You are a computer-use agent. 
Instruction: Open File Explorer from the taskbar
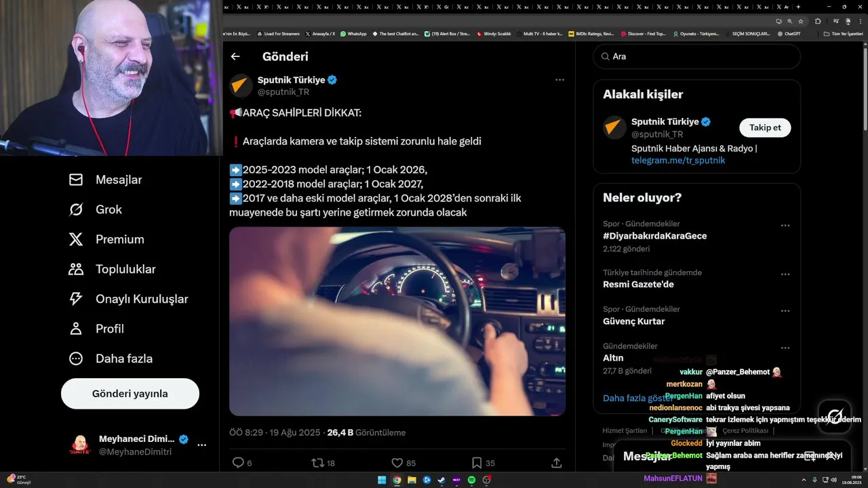tap(412, 480)
